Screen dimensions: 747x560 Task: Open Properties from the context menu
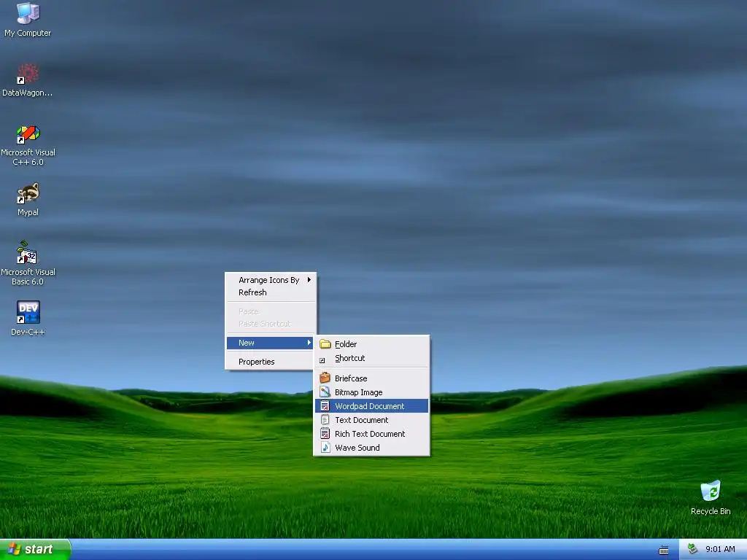(x=270, y=362)
